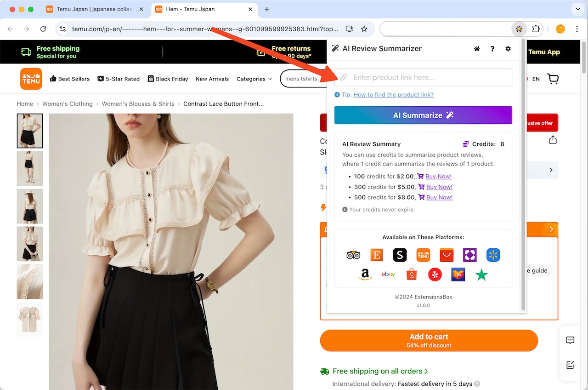Viewport: 588px width, 390px height.
Task: Click the help question mark icon
Action: click(x=492, y=48)
